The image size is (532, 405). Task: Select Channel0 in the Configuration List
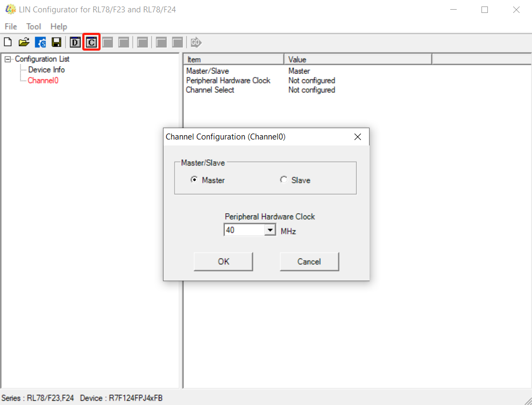[43, 81]
